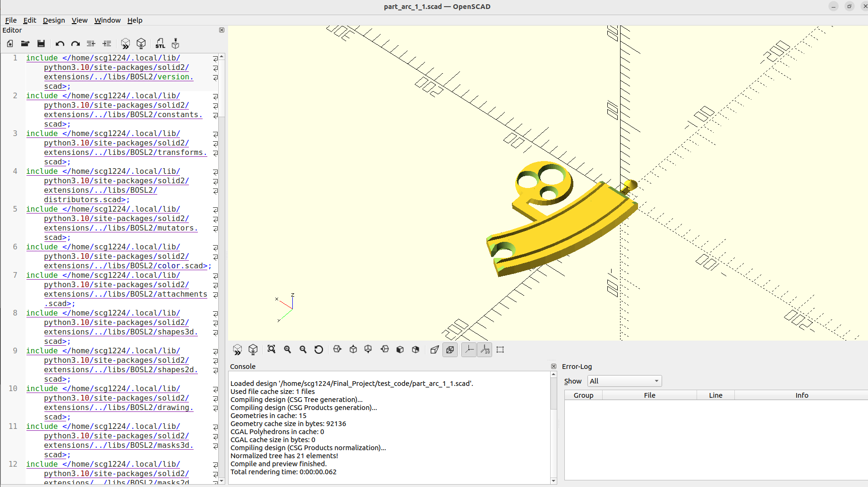The image size is (868, 487).
Task: Toggle the axes display
Action: point(469,350)
